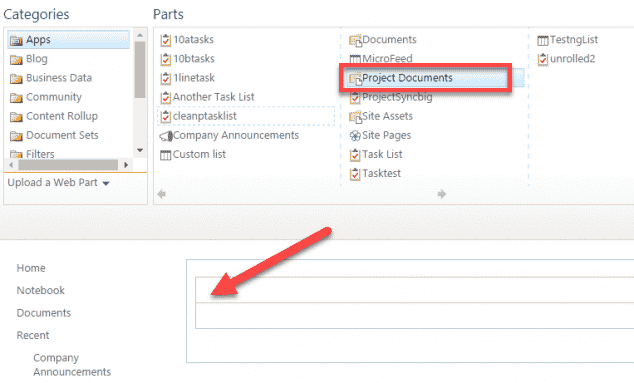Click the categories list scroll-down arrow
This screenshot has width=634, height=383.
pos(140,150)
